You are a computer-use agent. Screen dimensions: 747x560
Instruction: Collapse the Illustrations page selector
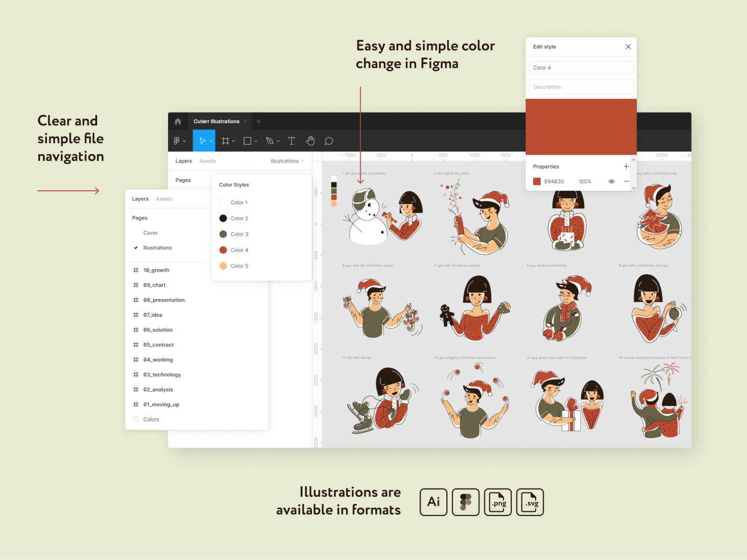(288, 161)
